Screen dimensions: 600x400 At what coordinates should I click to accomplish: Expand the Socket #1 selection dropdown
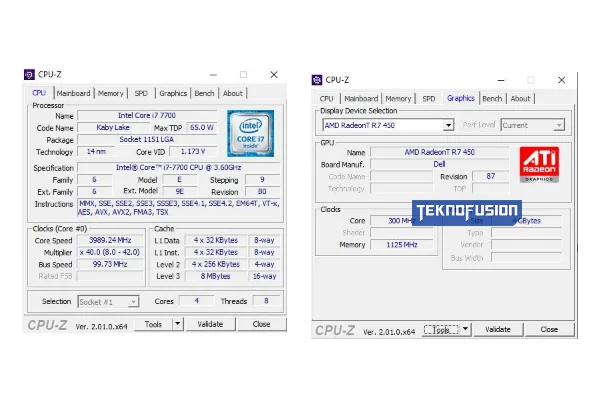point(133,302)
